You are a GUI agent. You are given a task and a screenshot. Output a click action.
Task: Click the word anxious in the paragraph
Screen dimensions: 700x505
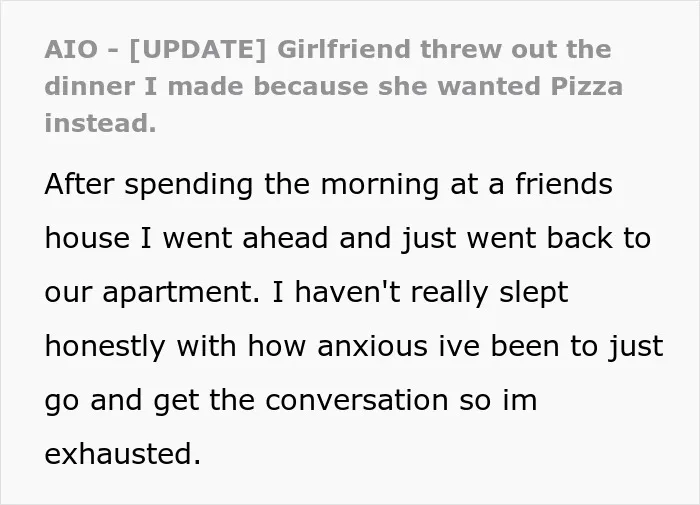tap(372, 346)
